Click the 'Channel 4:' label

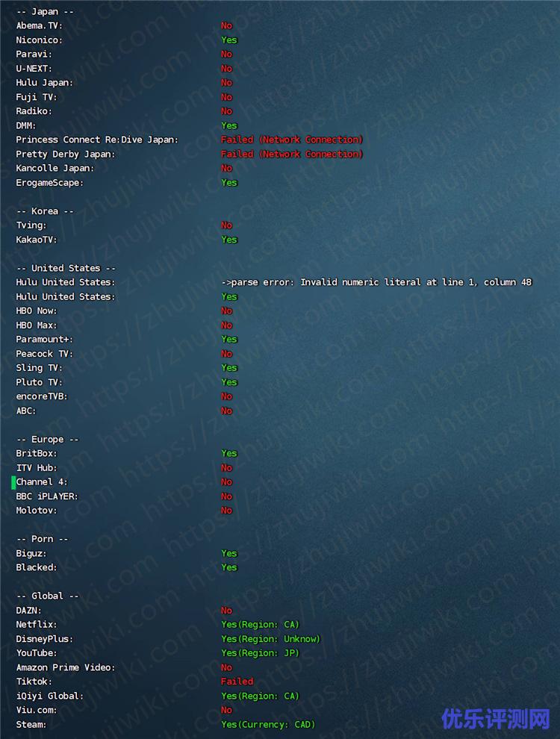click(x=42, y=482)
